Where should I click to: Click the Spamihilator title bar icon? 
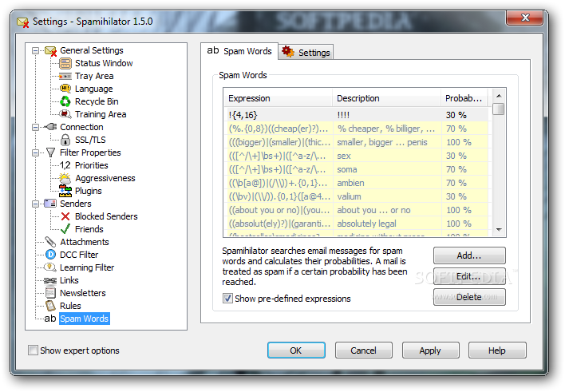pyautogui.click(x=23, y=22)
